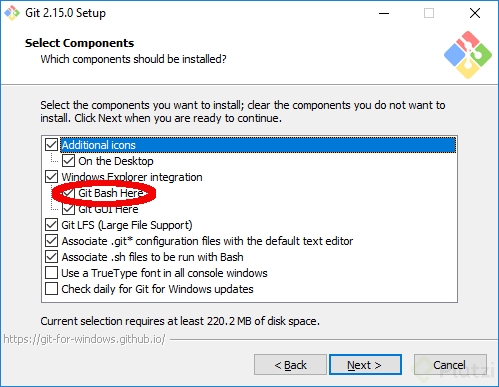Uncheck Git LFS (Large File Support)
Image resolution: width=499 pixels, height=387 pixels.
tap(51, 225)
